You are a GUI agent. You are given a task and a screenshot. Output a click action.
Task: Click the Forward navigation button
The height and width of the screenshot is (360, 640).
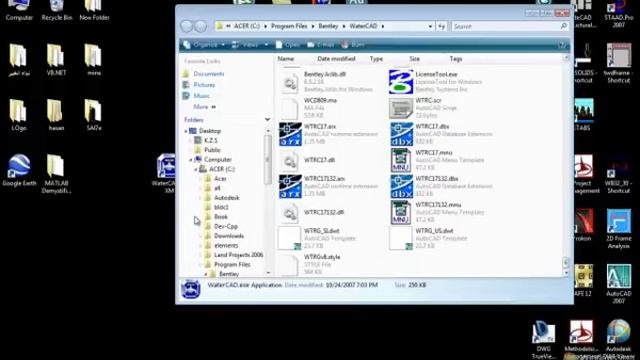(x=200, y=26)
